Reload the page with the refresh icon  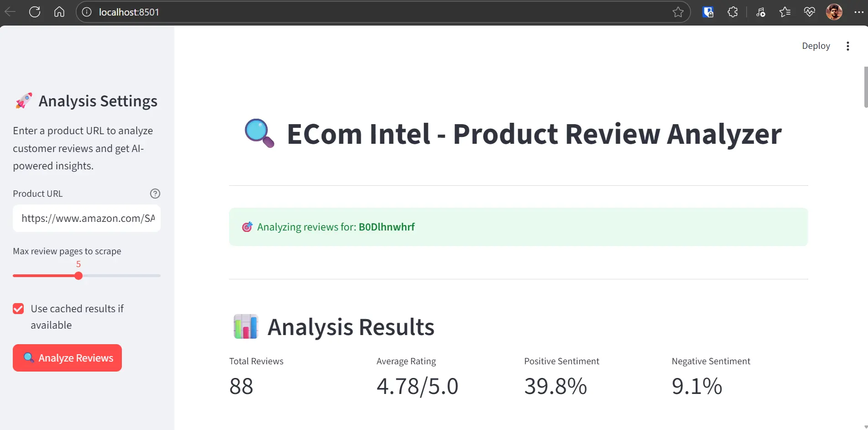[35, 12]
